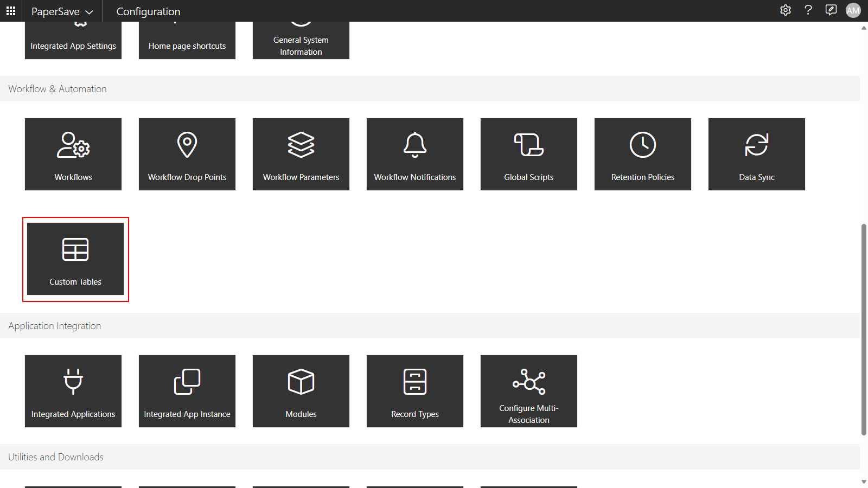The width and height of the screenshot is (868, 488).
Task: Open the Workflow Parameters tile
Action: click(x=301, y=154)
